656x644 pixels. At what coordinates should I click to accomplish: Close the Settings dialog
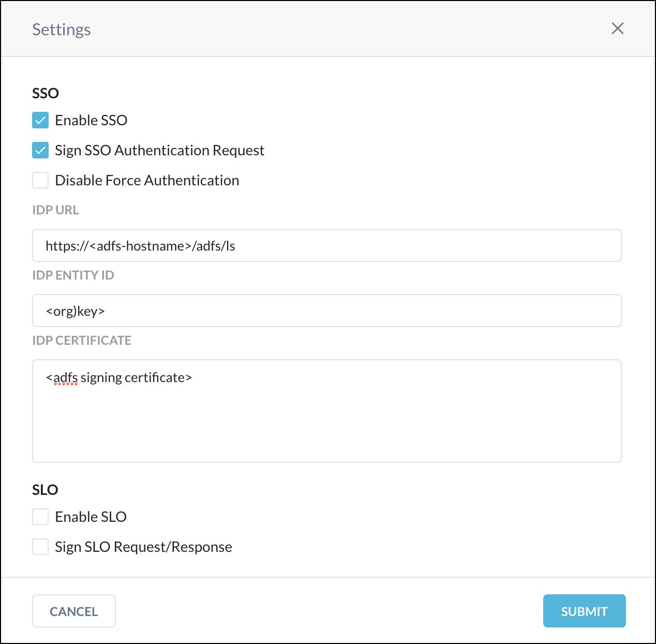617,28
